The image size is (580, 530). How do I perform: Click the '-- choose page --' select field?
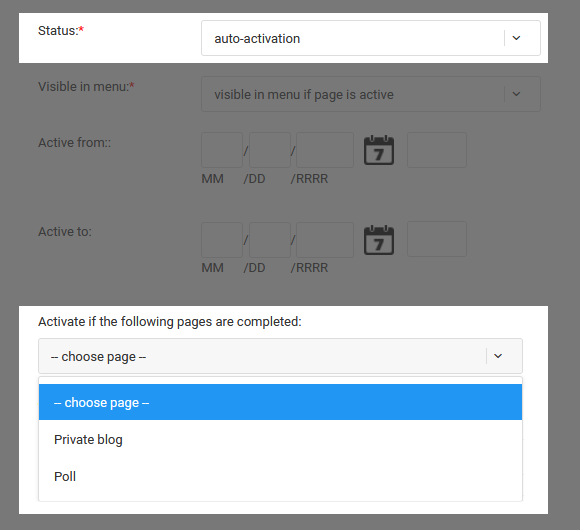(280, 356)
